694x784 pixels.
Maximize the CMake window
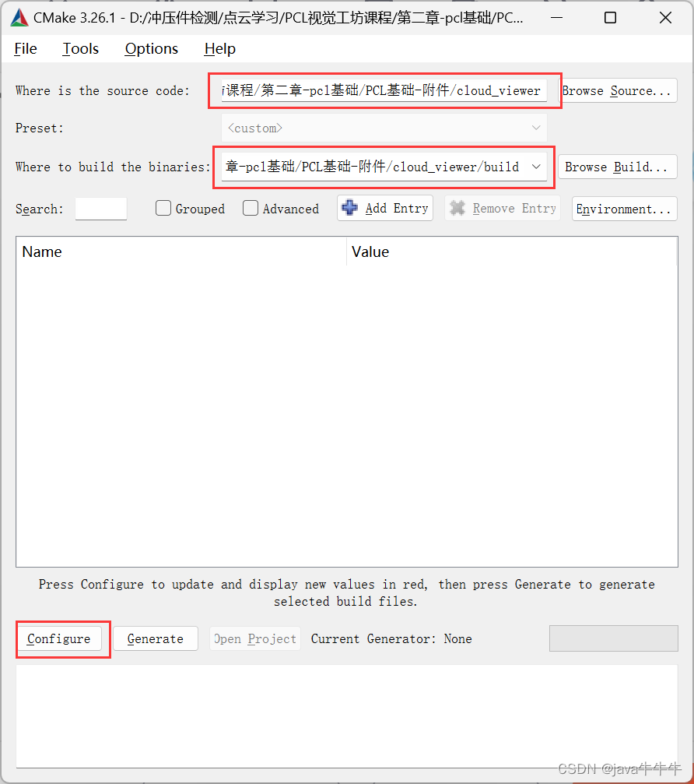coord(610,18)
